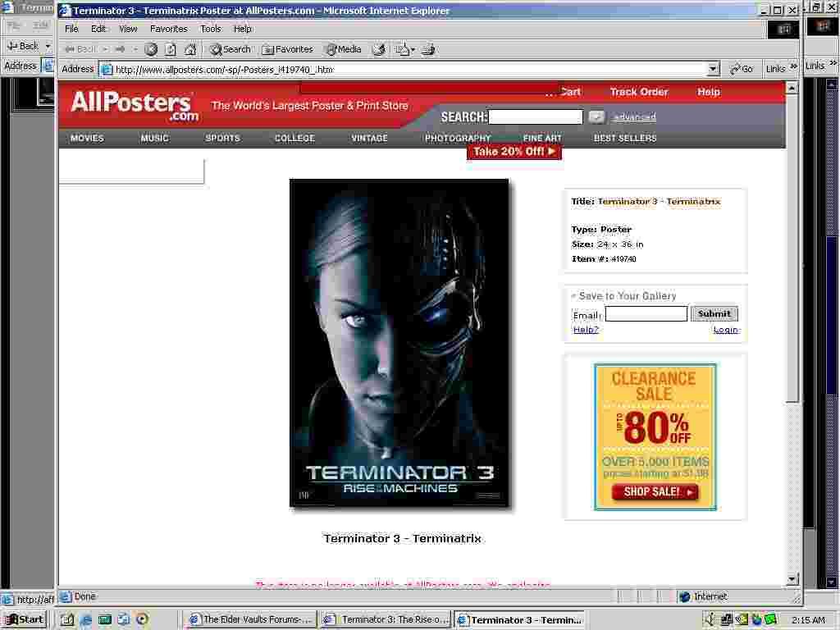This screenshot has height=630, width=840.
Task: Click the Clearance Sale 80% off banner
Action: click(x=655, y=436)
